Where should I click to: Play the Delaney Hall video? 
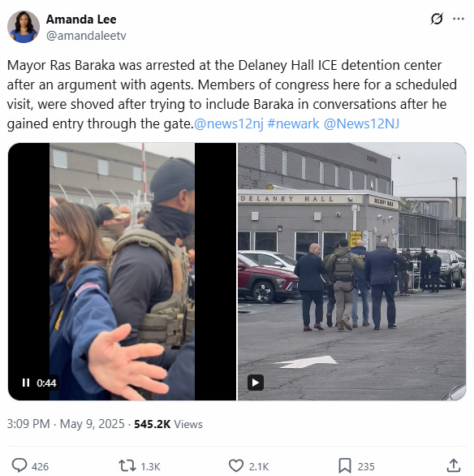coord(256,383)
